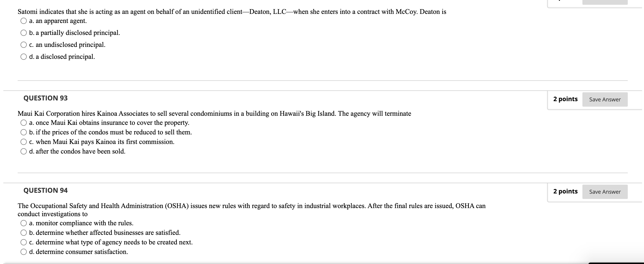Viewport: 644px width, 264px height.
Task: Select answer a. an apparent agent
Action: 23,21
